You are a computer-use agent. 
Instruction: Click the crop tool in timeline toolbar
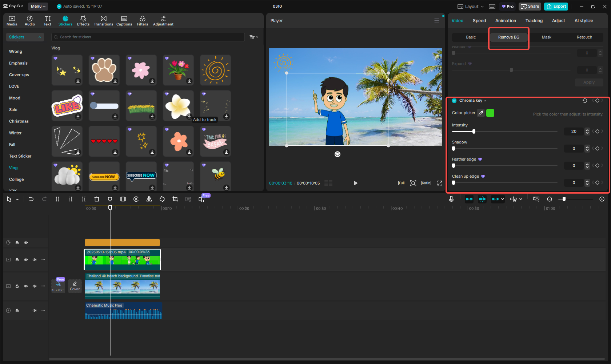(175, 199)
